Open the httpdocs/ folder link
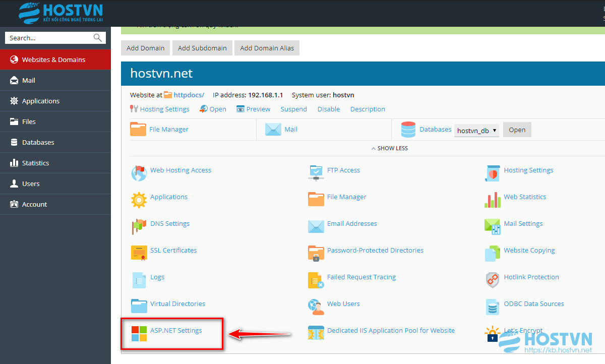The height and width of the screenshot is (364, 605). [189, 95]
